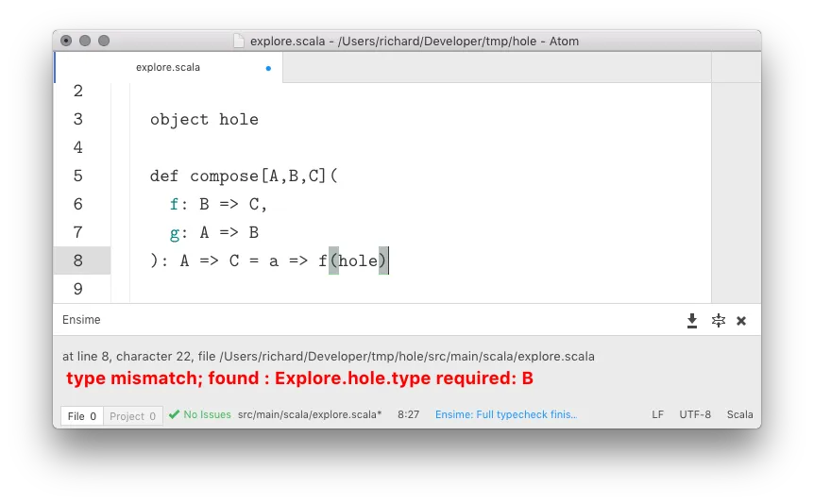Click highlighted line number 8 in the gutter

point(77,260)
